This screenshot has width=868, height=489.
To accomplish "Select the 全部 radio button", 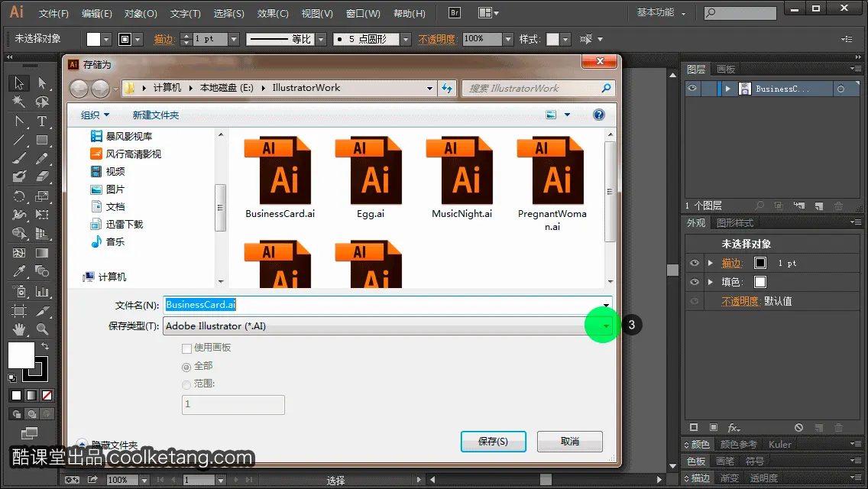I will [x=186, y=367].
